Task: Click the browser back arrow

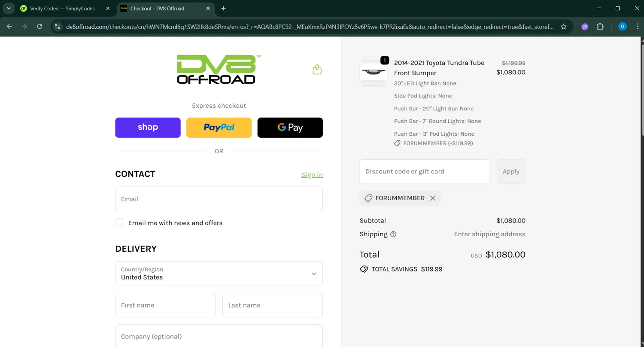Action: coord(9,27)
